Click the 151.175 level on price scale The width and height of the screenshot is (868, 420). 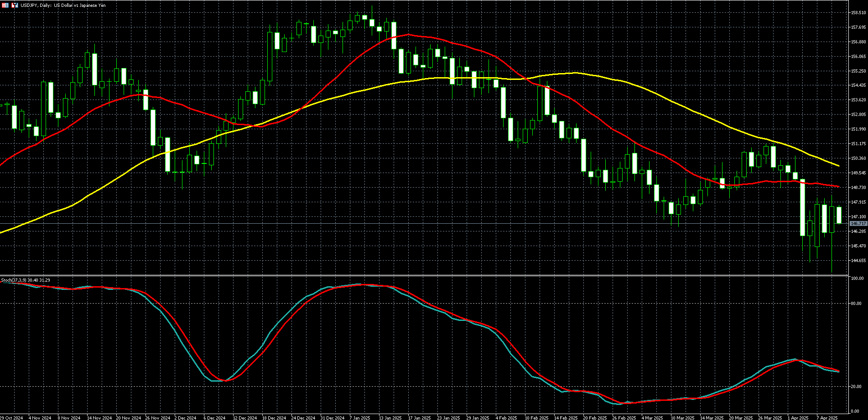[858, 144]
